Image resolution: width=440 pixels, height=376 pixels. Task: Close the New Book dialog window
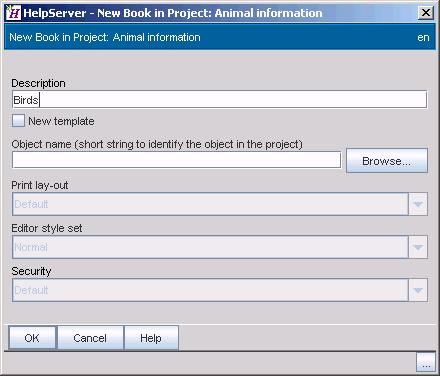(x=426, y=13)
